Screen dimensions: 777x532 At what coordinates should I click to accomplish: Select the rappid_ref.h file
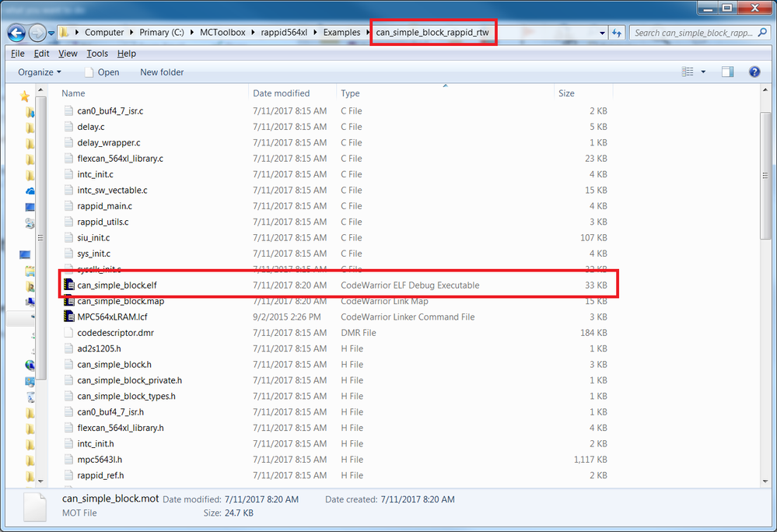click(x=100, y=475)
